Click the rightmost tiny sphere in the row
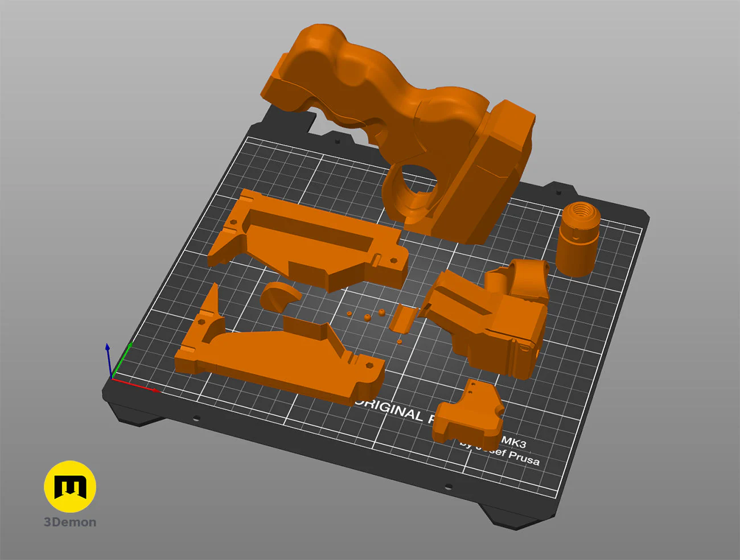 tap(381, 312)
